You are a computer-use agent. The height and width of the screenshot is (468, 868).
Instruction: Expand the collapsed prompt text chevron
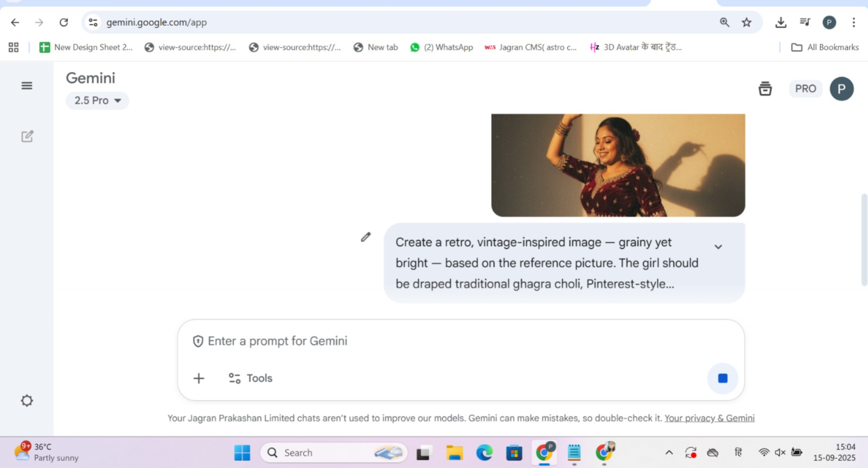coord(718,247)
